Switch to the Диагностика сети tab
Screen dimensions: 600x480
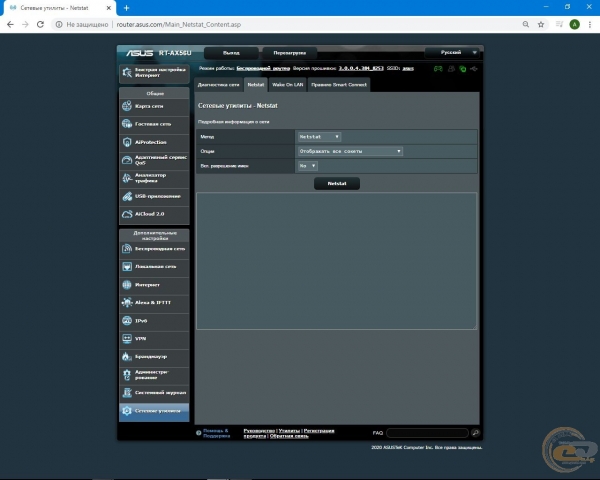[x=218, y=85]
